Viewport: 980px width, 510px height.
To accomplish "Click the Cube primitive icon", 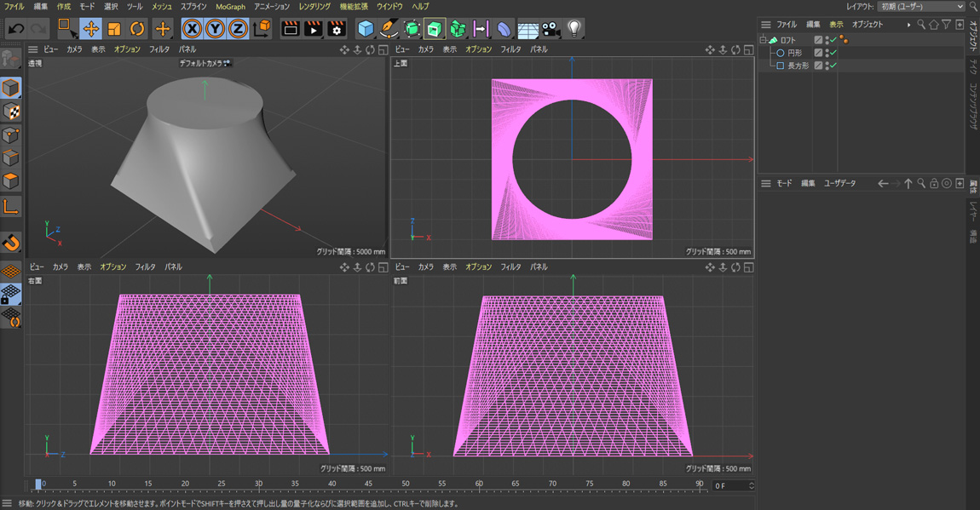I will [x=366, y=29].
